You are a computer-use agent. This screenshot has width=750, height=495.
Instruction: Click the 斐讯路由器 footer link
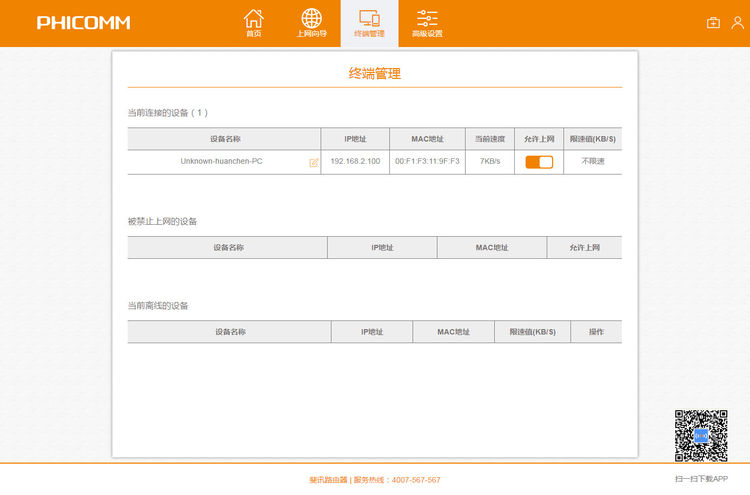point(328,480)
